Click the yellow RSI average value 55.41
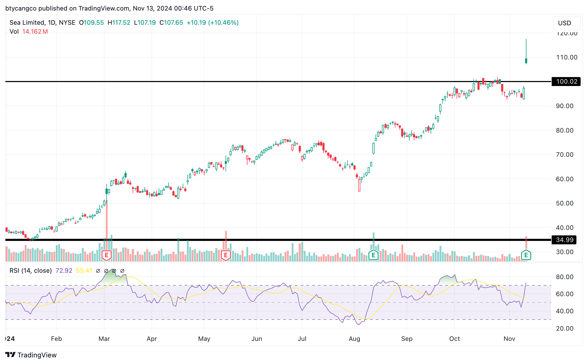 84,271
